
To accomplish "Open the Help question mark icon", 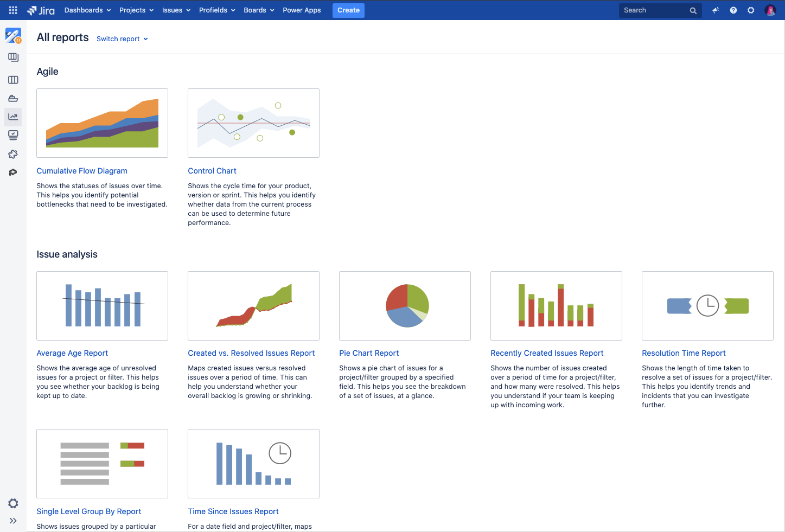I will pos(733,10).
